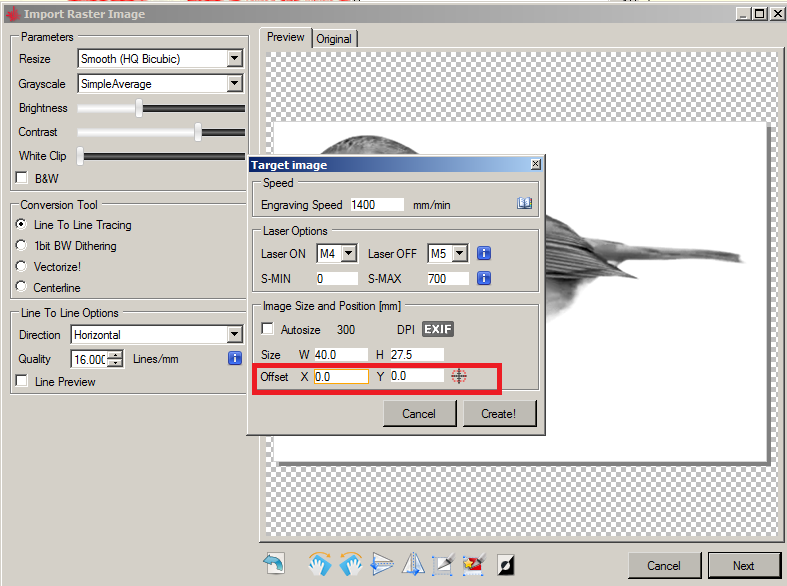Click Cancel in Target image dialog
The image size is (787, 586).
click(419, 413)
